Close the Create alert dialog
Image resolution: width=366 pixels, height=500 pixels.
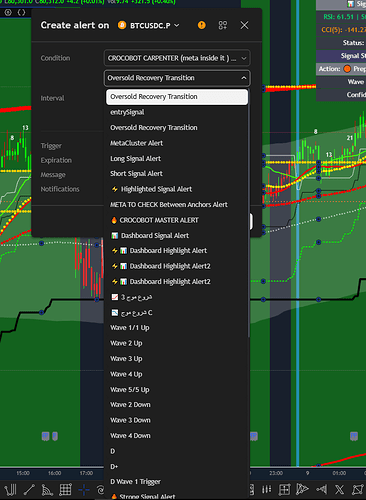pyautogui.click(x=244, y=25)
